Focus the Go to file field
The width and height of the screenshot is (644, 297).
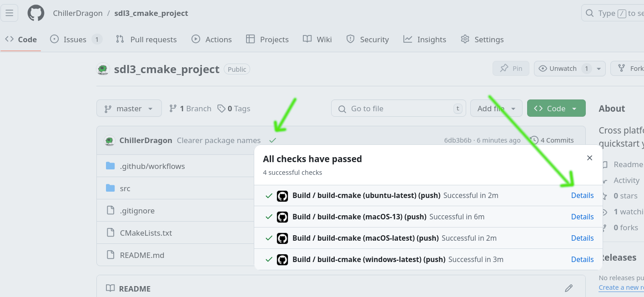click(398, 109)
